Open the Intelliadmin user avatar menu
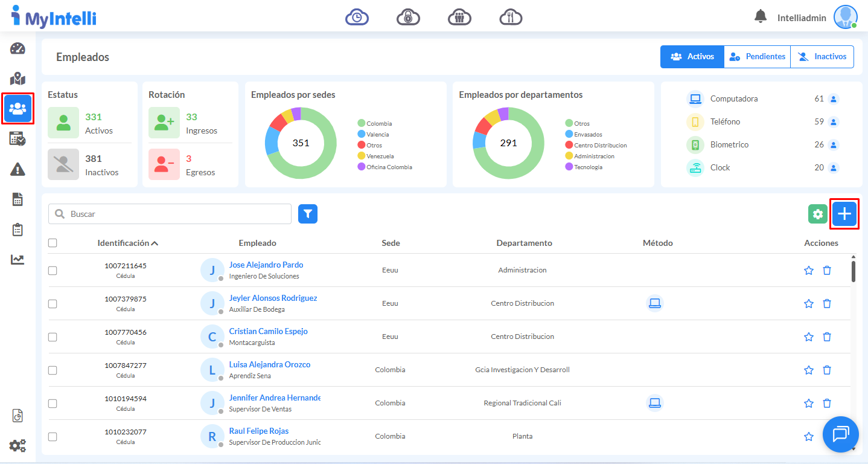868x464 pixels. pyautogui.click(x=845, y=17)
